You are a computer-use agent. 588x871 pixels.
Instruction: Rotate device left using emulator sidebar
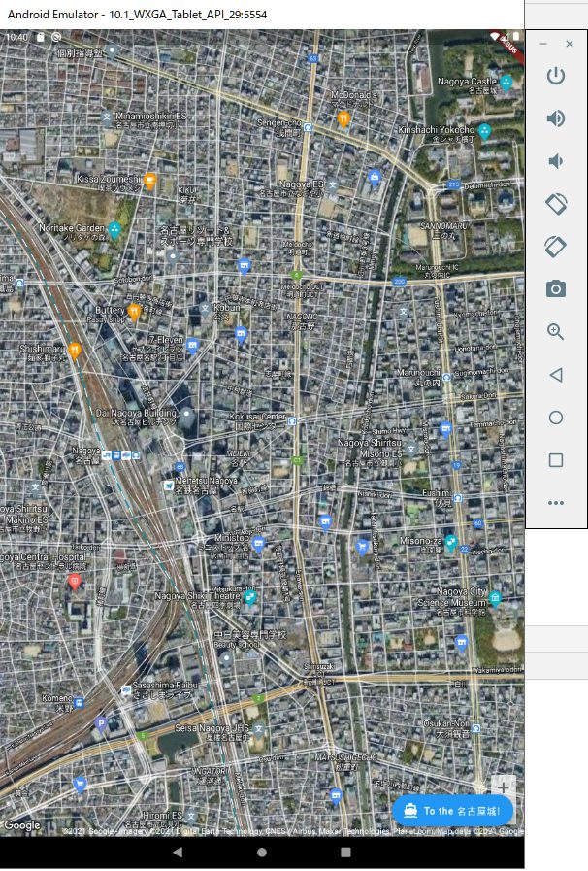click(556, 204)
